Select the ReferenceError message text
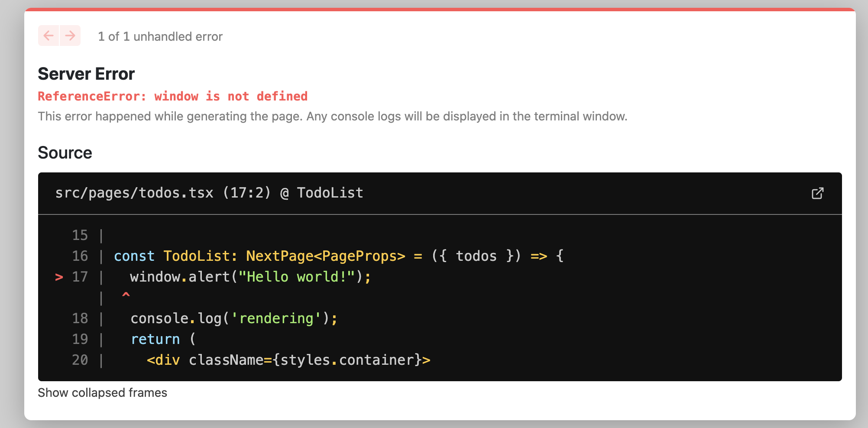 coord(172,96)
